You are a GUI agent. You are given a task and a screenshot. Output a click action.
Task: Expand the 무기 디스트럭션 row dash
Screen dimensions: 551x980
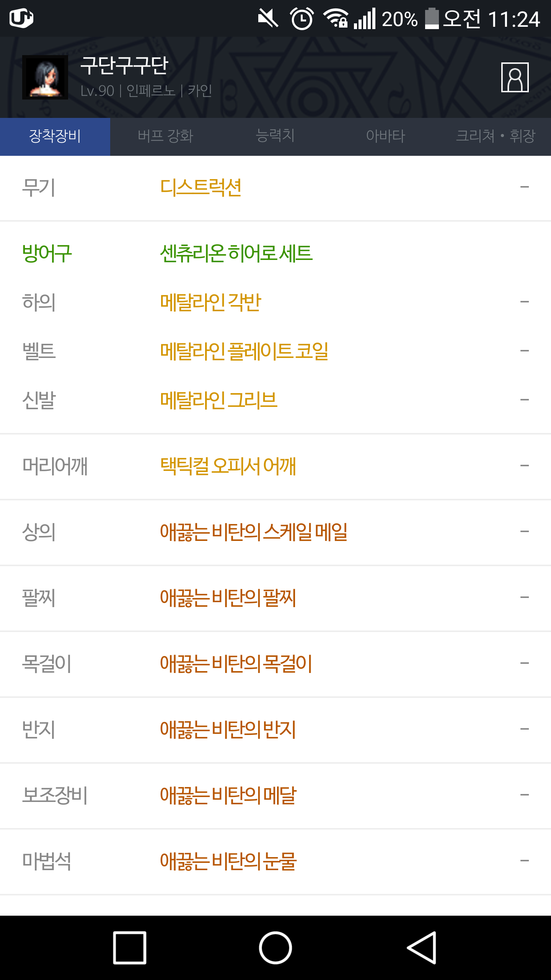[x=525, y=187]
